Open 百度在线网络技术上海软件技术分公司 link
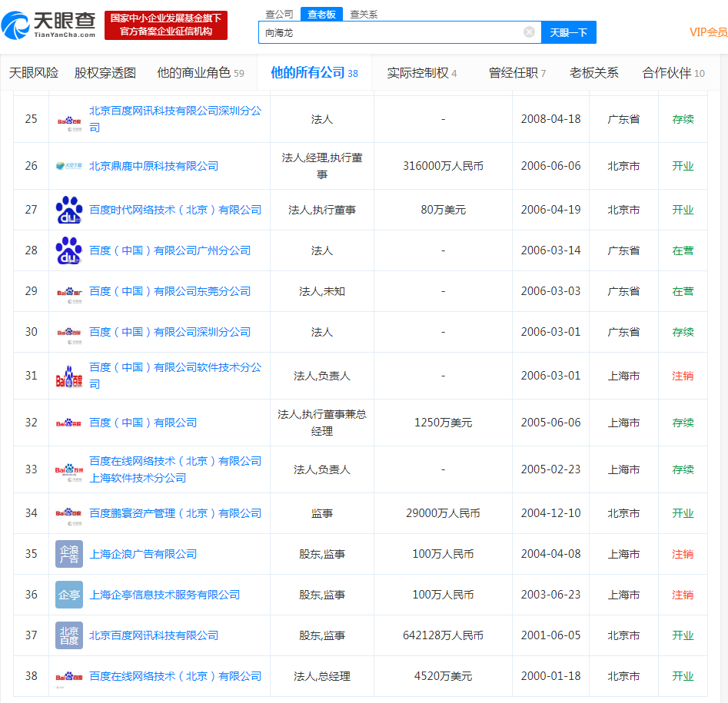 [175, 469]
